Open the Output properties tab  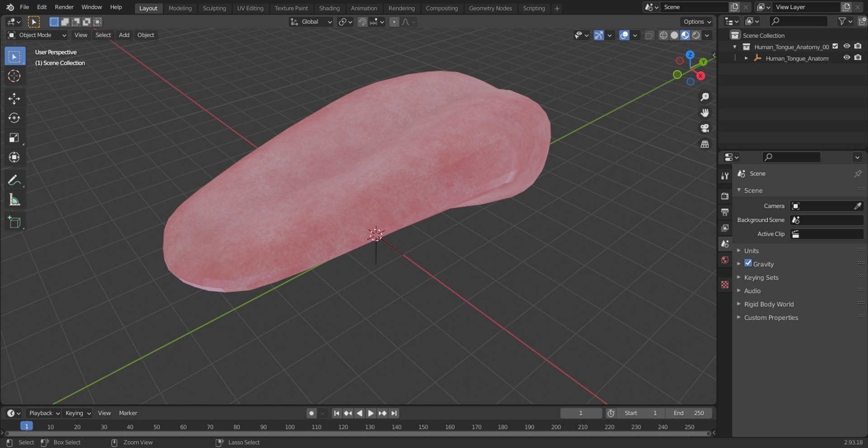tap(725, 212)
